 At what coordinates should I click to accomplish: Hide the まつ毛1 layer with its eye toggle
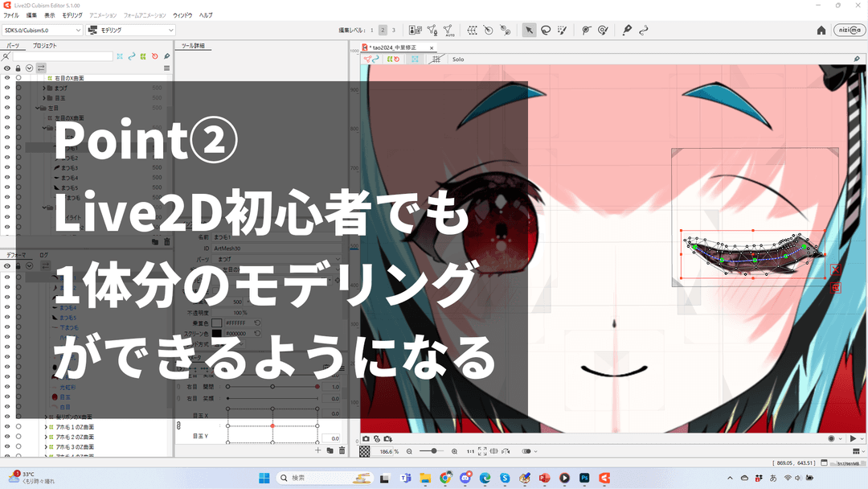click(6, 148)
